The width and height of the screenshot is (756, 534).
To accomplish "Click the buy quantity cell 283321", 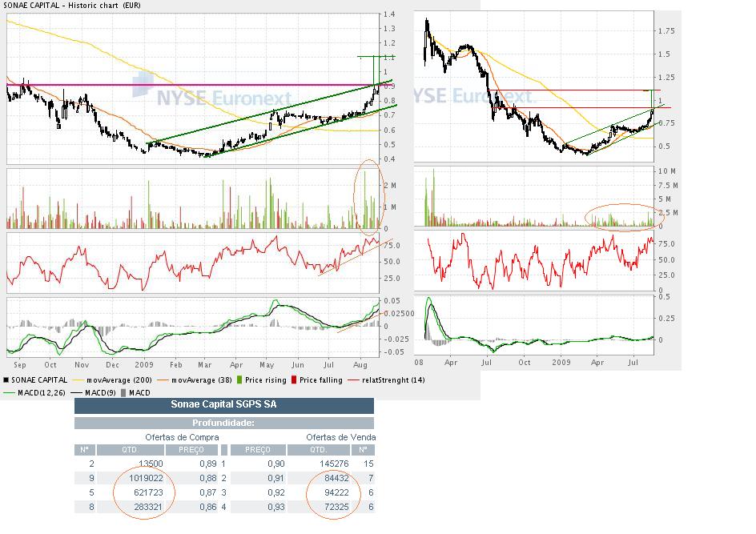I will (x=148, y=507).
